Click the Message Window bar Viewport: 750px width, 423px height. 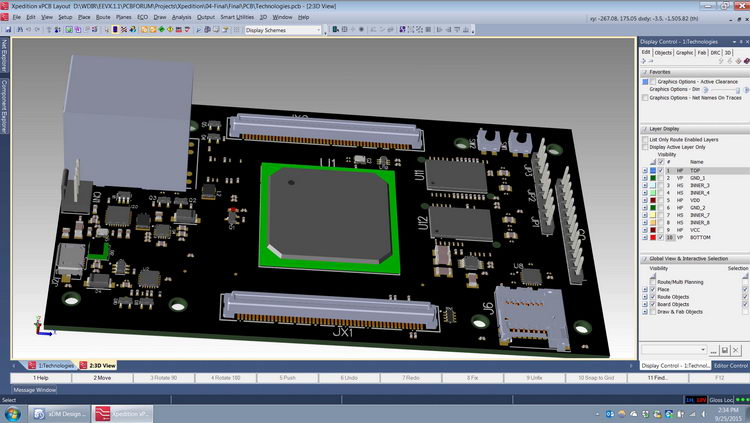35,389
